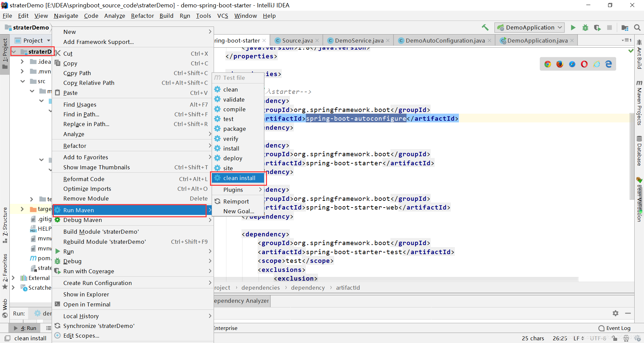The height and width of the screenshot is (343, 644).
Task: Close the Source.java editor tab
Action: 317,41
